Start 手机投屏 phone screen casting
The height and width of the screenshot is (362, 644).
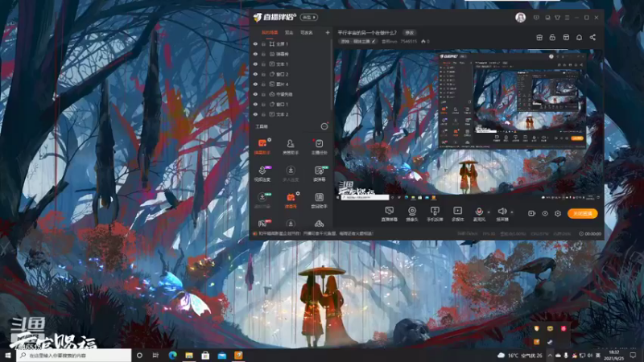click(435, 214)
